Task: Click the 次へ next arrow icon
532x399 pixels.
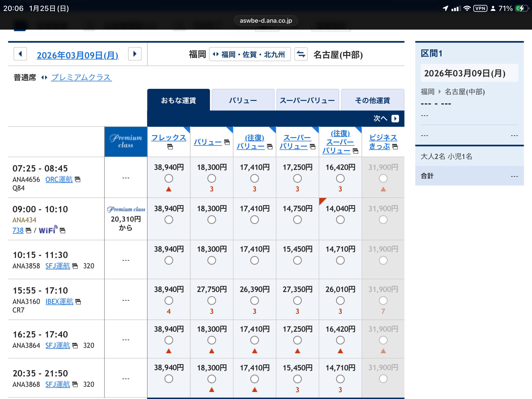Action: 395,119
